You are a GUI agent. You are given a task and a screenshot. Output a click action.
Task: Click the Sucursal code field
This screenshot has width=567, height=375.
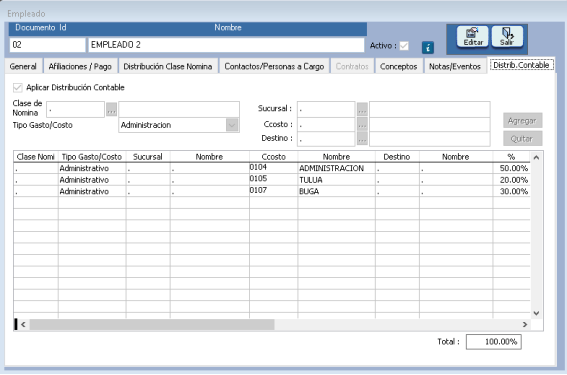click(x=326, y=109)
